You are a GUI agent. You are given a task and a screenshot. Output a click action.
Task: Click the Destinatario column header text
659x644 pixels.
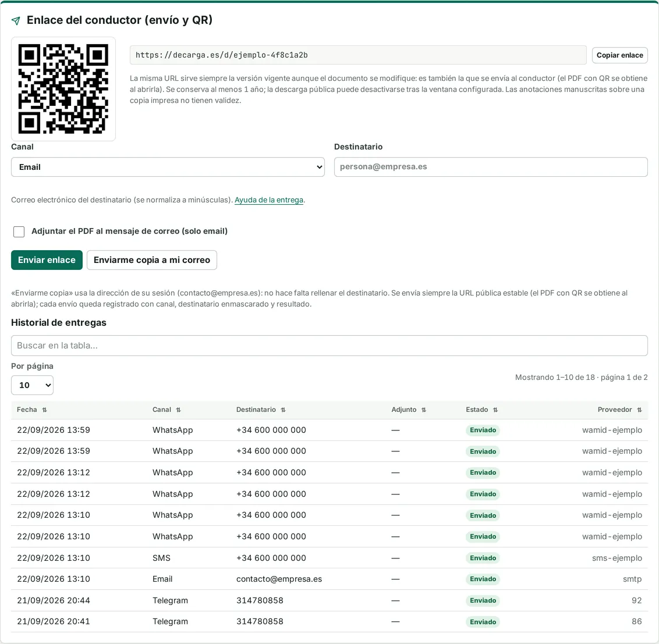pos(256,410)
